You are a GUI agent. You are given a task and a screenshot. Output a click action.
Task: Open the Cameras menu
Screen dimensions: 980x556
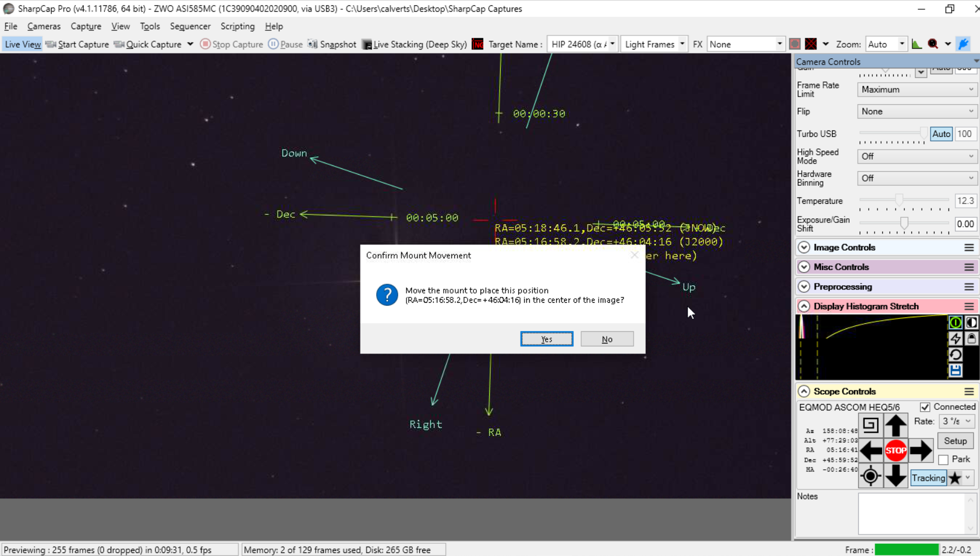click(44, 26)
